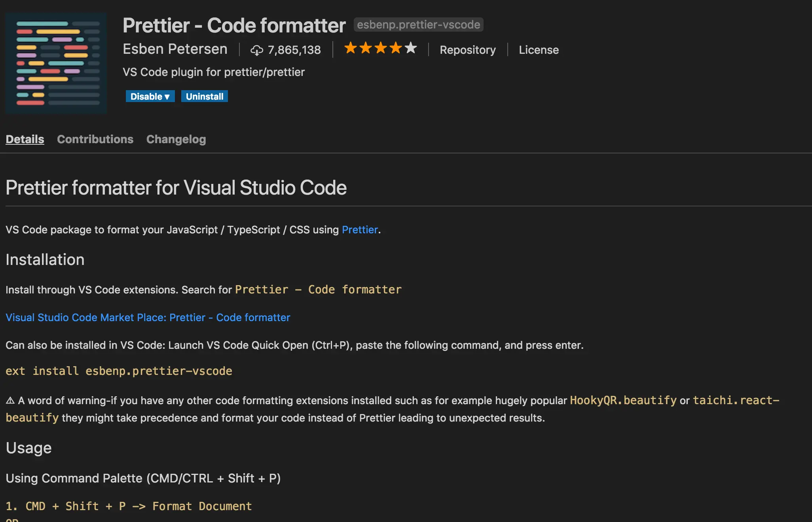Click the Prettier extension logo icon

click(56, 63)
